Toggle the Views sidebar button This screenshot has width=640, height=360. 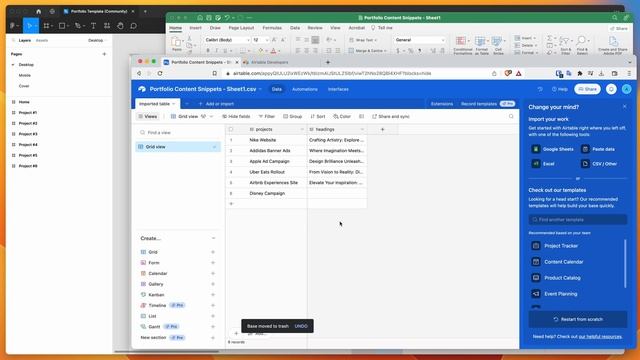tap(148, 116)
